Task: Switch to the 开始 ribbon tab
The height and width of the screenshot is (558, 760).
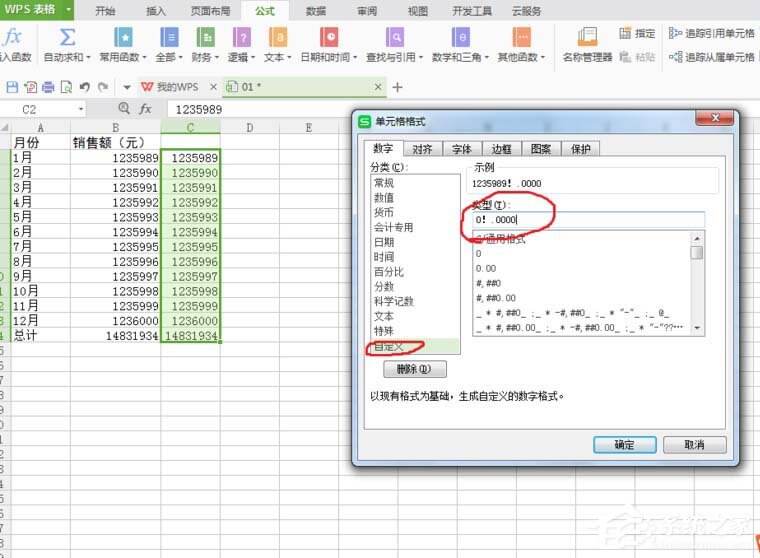Action: coord(105,11)
